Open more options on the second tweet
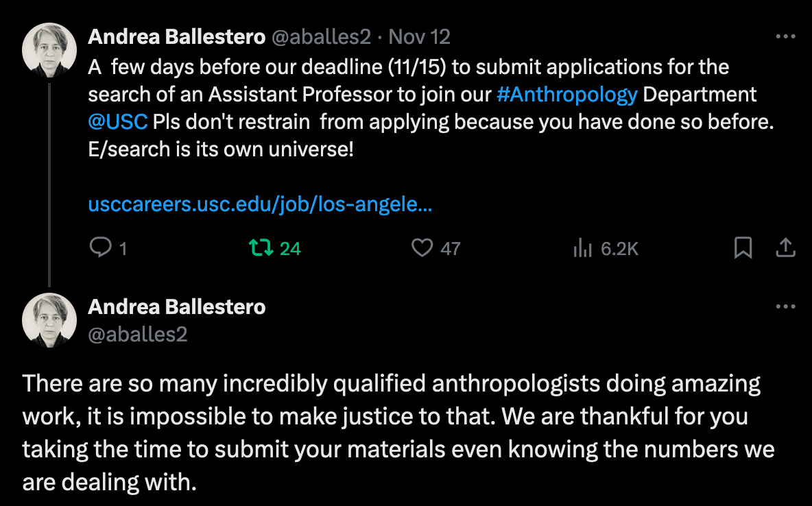 tap(785, 306)
